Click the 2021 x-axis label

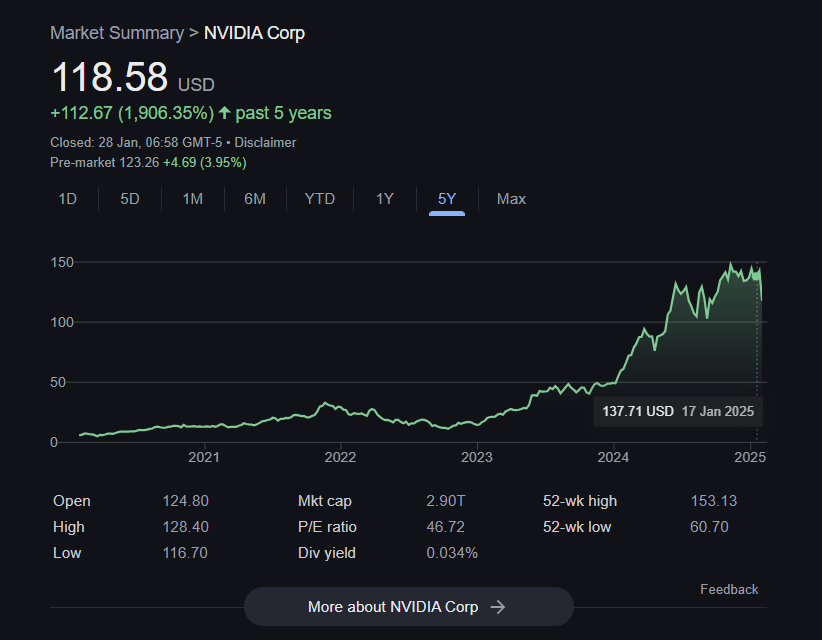pos(204,457)
